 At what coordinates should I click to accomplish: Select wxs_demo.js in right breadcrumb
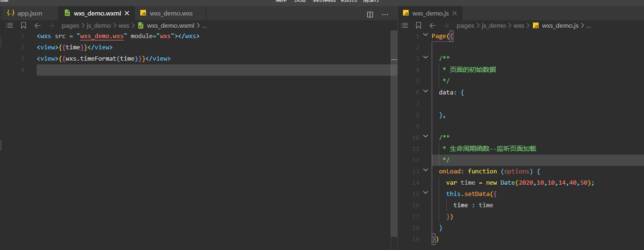pyautogui.click(x=560, y=26)
